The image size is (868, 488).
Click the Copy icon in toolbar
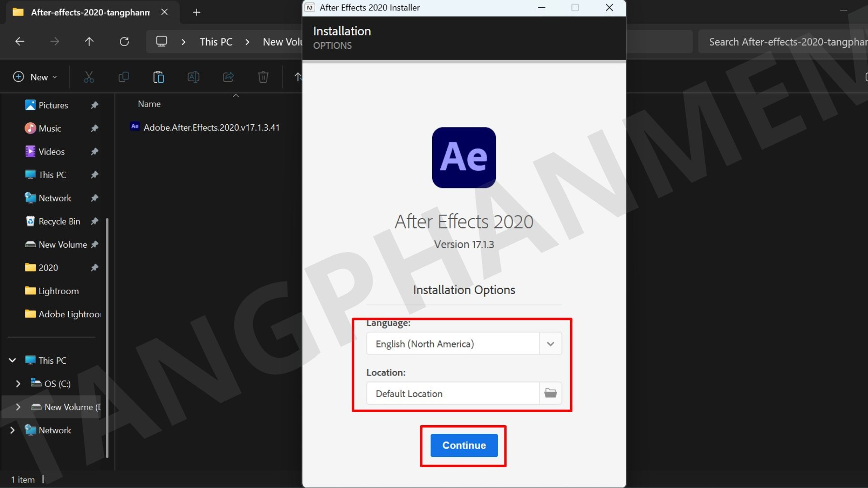point(123,77)
